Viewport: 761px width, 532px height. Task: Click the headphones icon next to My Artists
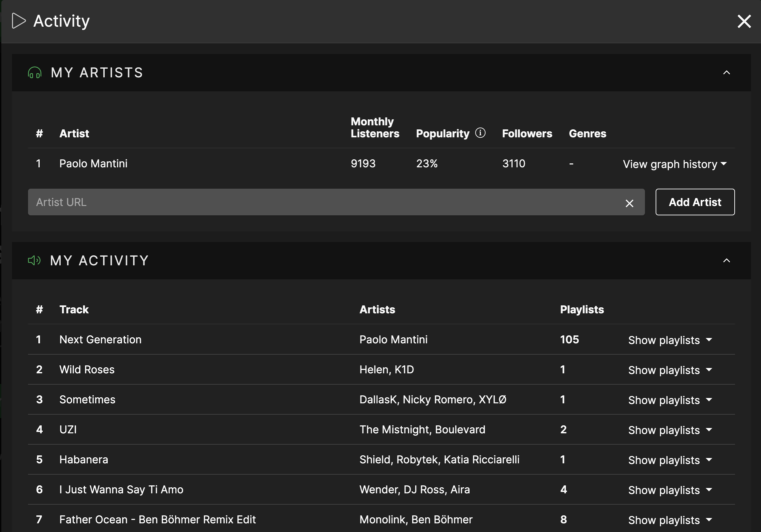(35, 73)
